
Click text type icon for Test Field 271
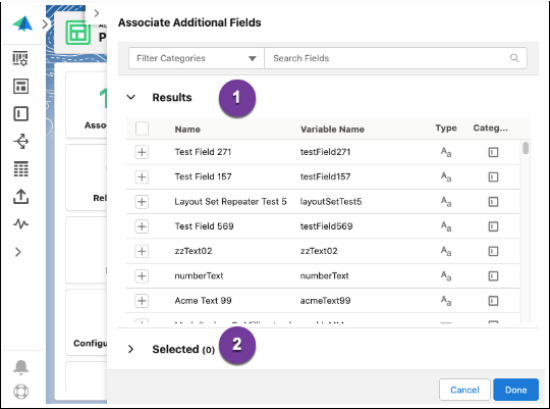click(x=446, y=152)
